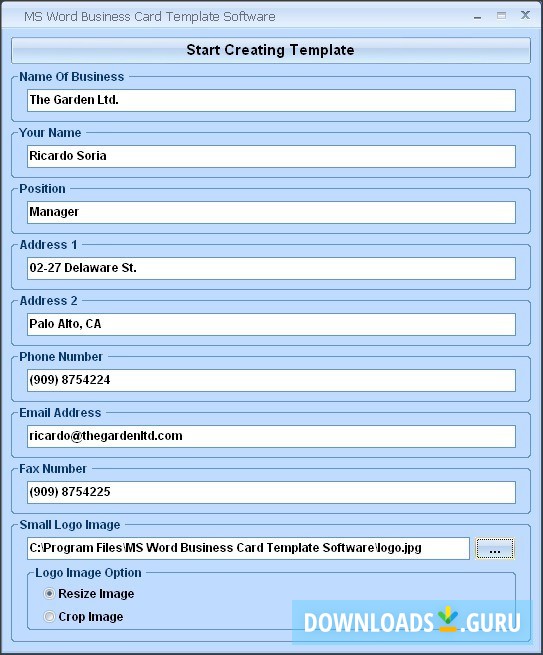
Task: Maximize the Business Card Template window
Action: coord(501,16)
